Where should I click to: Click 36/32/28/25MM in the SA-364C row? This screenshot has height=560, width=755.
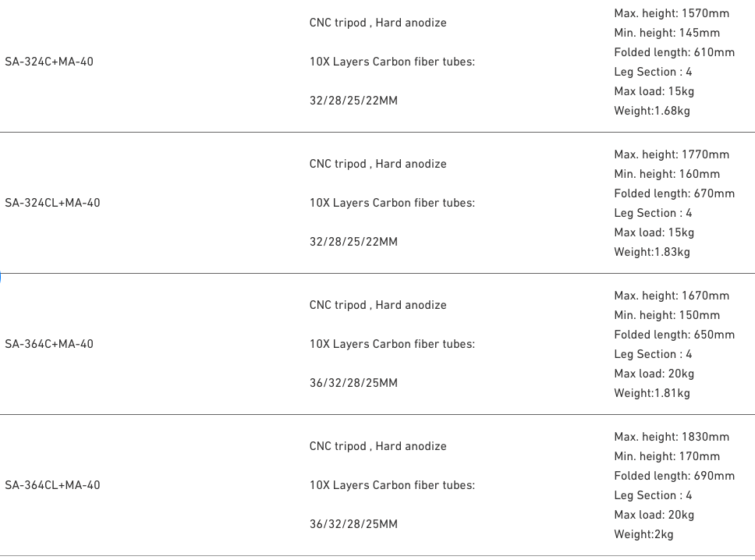tap(353, 383)
